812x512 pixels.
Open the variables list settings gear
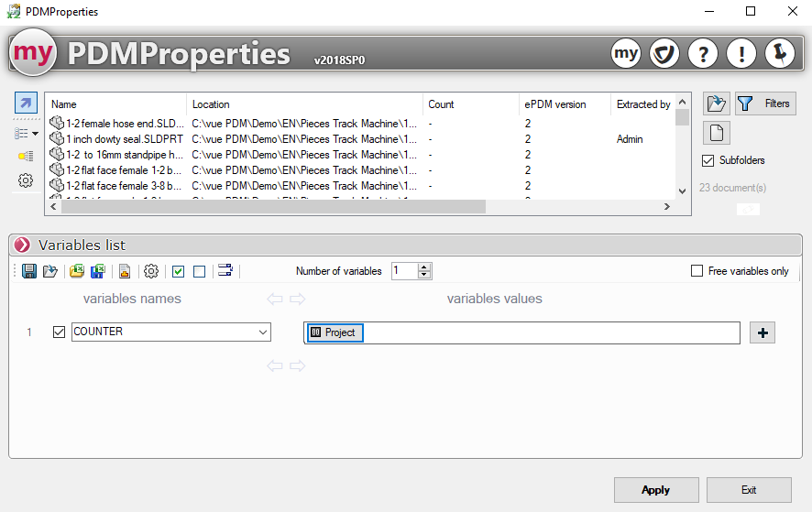(x=151, y=271)
